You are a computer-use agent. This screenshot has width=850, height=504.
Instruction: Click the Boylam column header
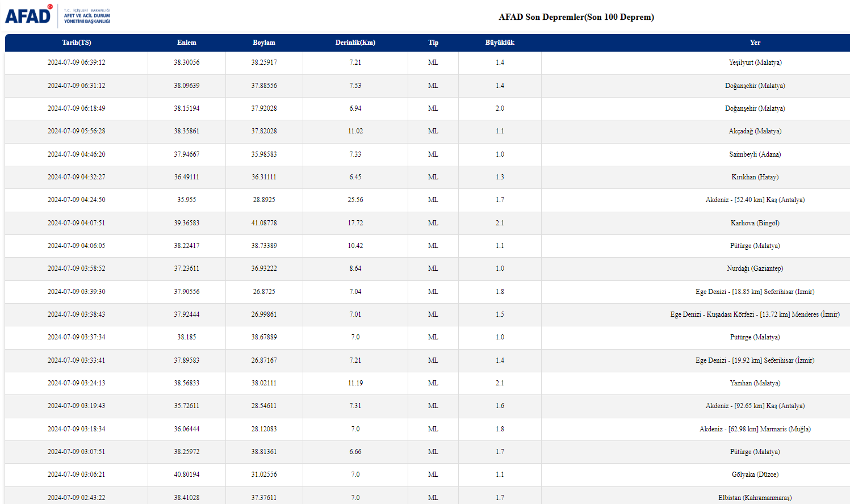pyautogui.click(x=264, y=43)
